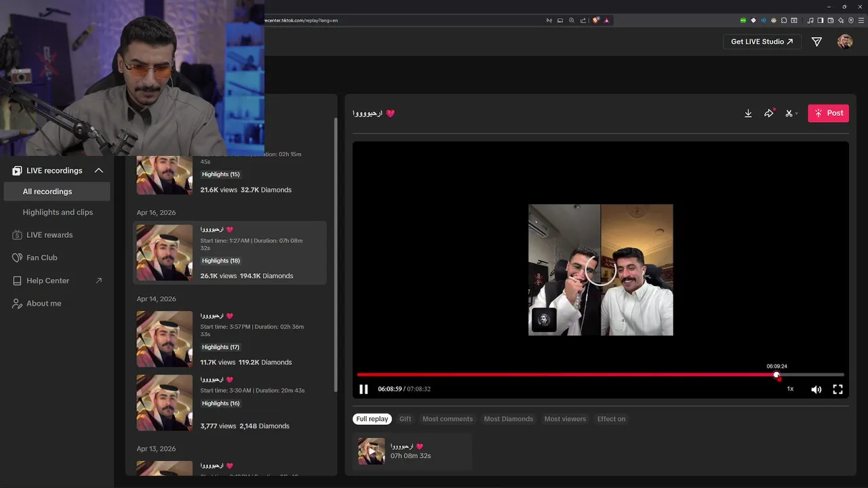Image resolution: width=868 pixels, height=488 pixels.
Task: Open Fan Club page
Action: tap(41, 258)
